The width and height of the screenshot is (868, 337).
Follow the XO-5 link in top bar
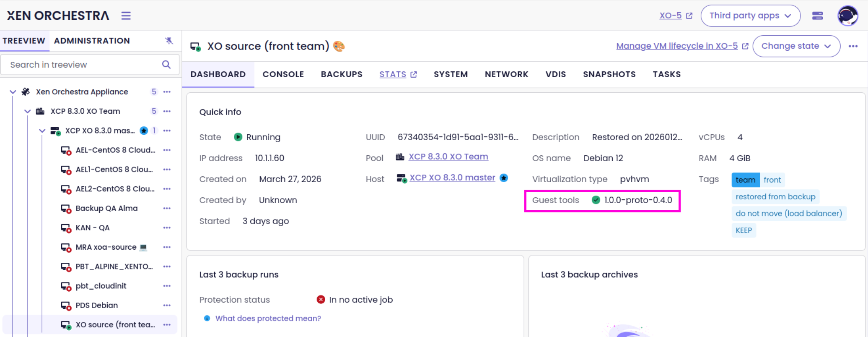pyautogui.click(x=676, y=16)
